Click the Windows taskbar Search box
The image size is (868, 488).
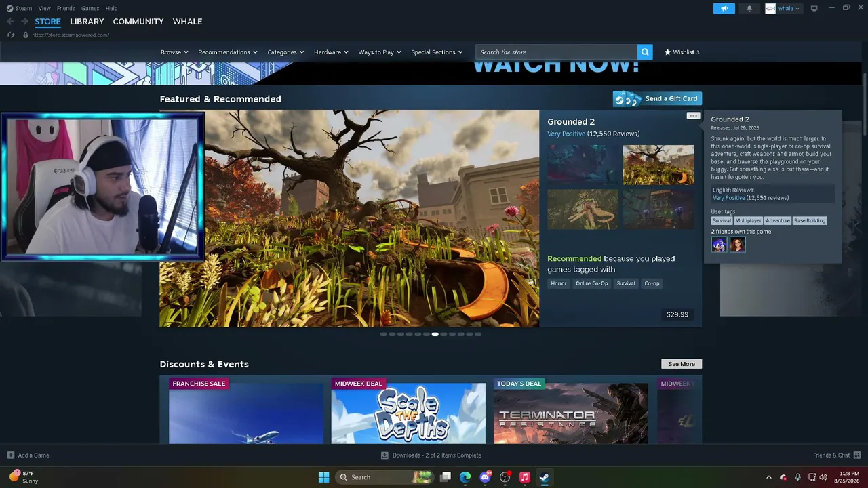(x=385, y=477)
